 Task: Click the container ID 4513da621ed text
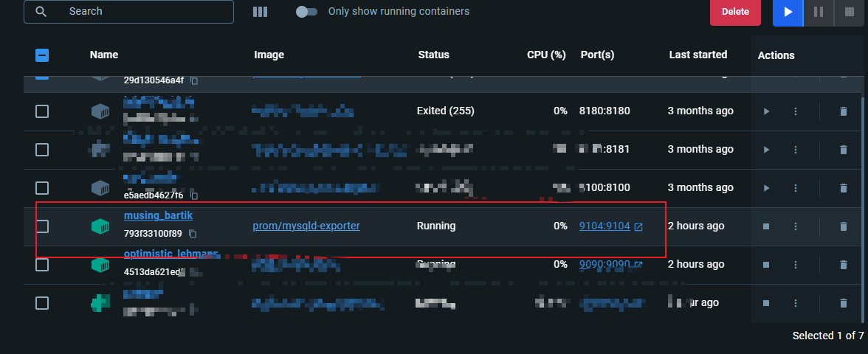(154, 272)
